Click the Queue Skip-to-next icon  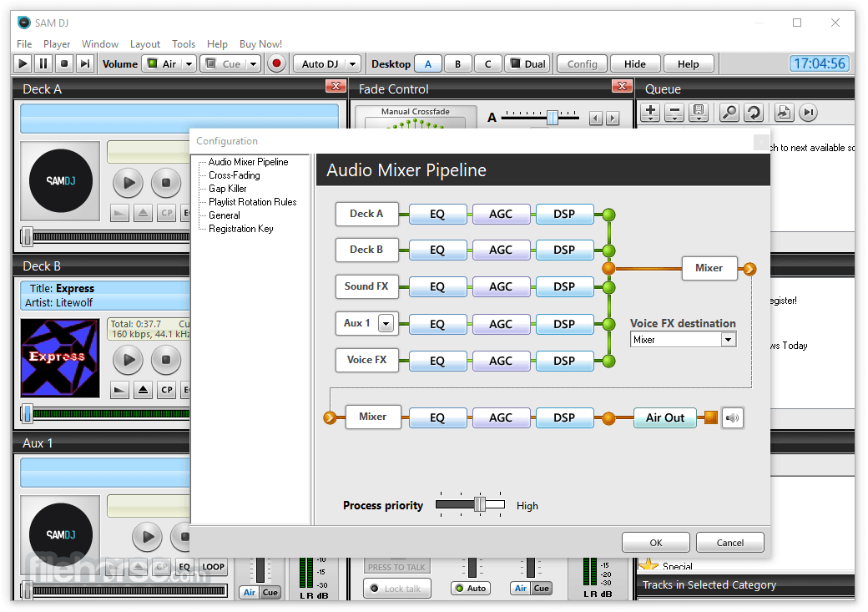[x=808, y=113]
